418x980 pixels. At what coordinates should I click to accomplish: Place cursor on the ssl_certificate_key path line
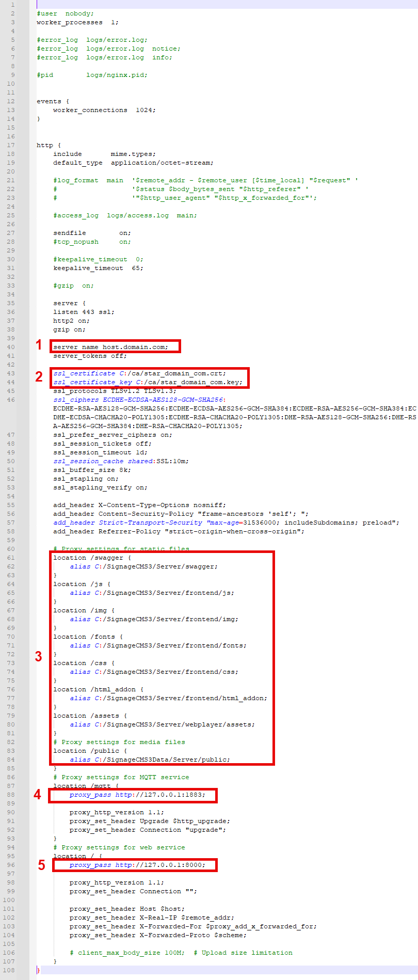[148, 382]
